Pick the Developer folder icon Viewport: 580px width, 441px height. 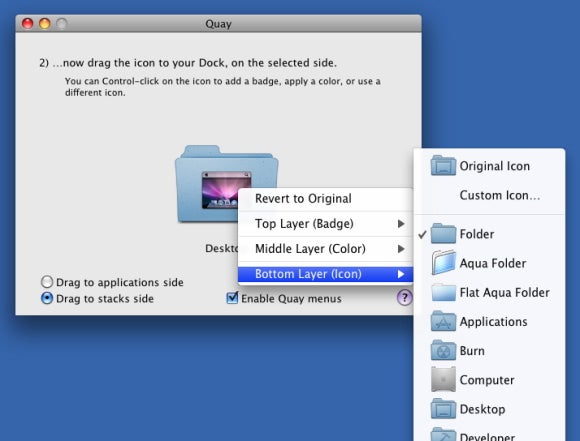pos(443,434)
